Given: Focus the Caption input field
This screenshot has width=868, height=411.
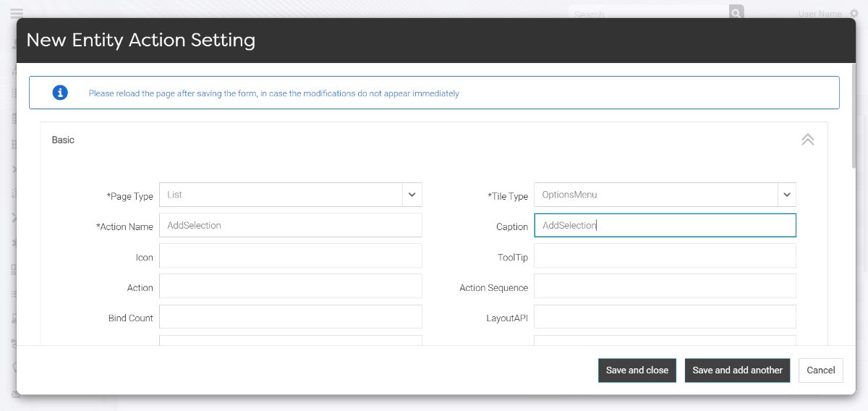Looking at the screenshot, I should [665, 225].
